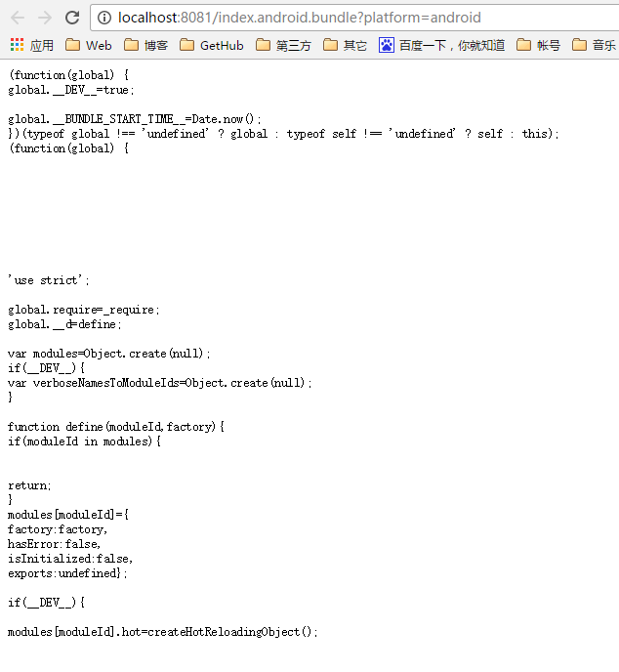Screen dimensions: 619x672
Task: Open the 博客 bookmark folder
Action: pyautogui.click(x=145, y=45)
